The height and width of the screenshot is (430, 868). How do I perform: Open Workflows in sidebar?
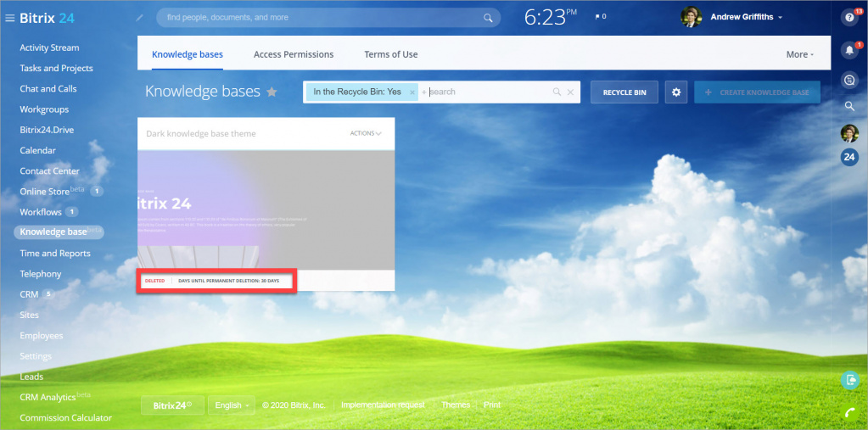[41, 212]
